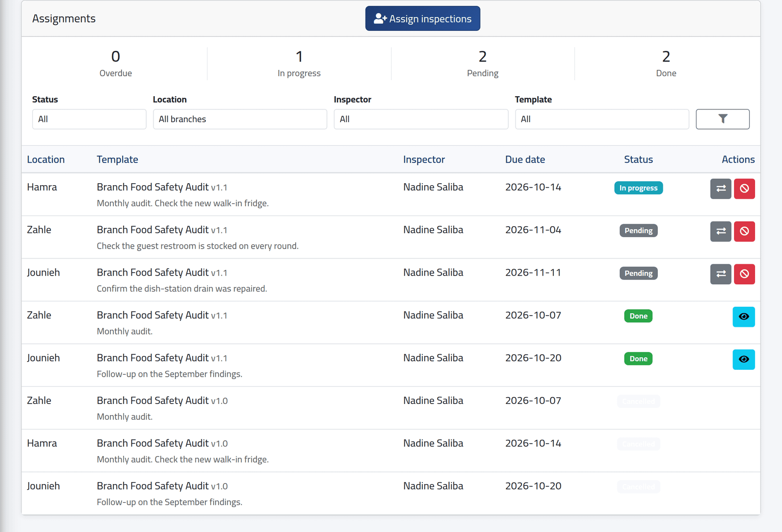Click the Location column header
Image resolution: width=782 pixels, height=532 pixels.
46,159
